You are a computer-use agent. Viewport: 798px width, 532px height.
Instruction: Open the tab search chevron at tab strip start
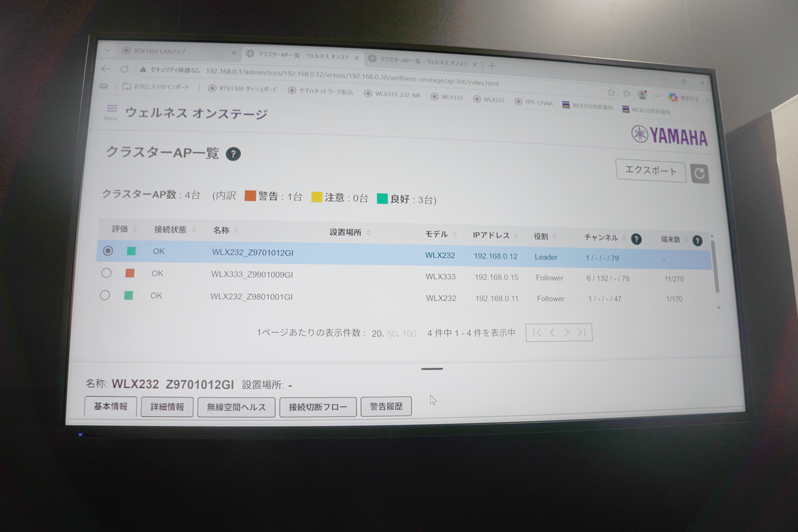(108, 50)
